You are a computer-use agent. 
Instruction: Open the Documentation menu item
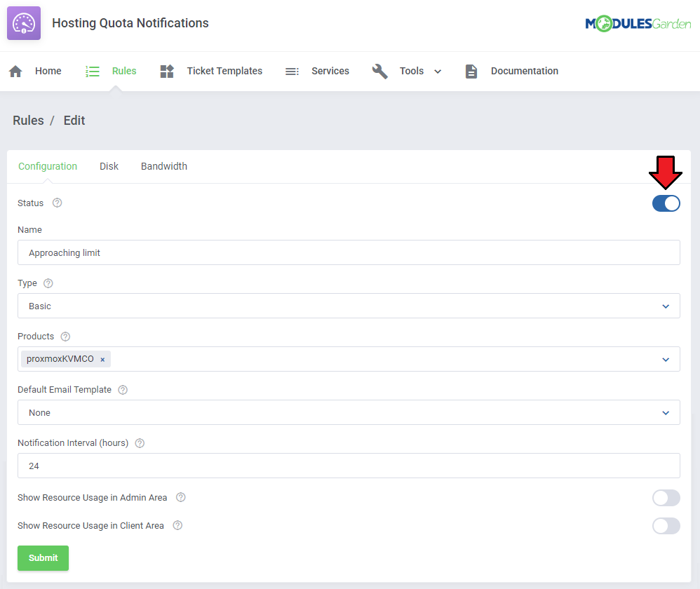[525, 71]
